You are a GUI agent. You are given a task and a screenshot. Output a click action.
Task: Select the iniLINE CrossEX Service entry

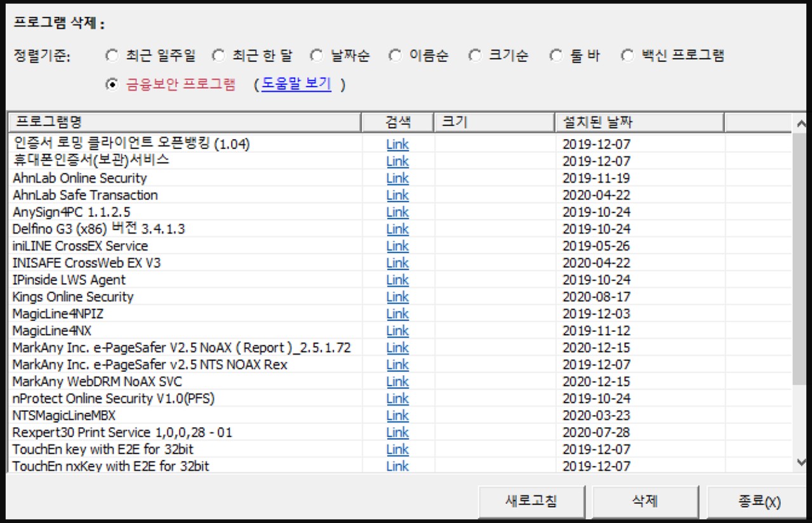pos(80,246)
